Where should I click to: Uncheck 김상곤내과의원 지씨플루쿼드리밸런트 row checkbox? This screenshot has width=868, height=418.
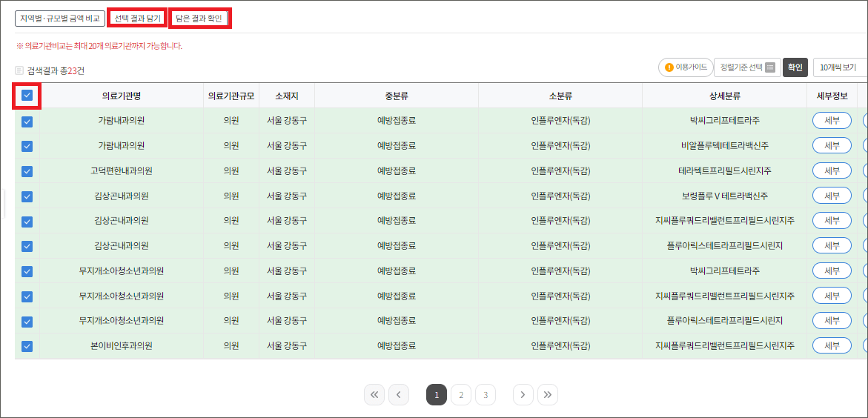click(27, 221)
